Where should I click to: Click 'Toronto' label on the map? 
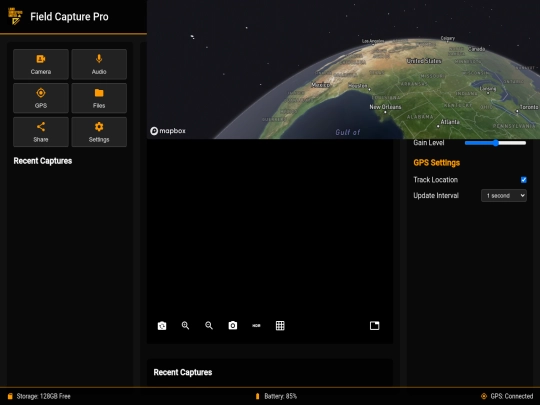[529, 107]
